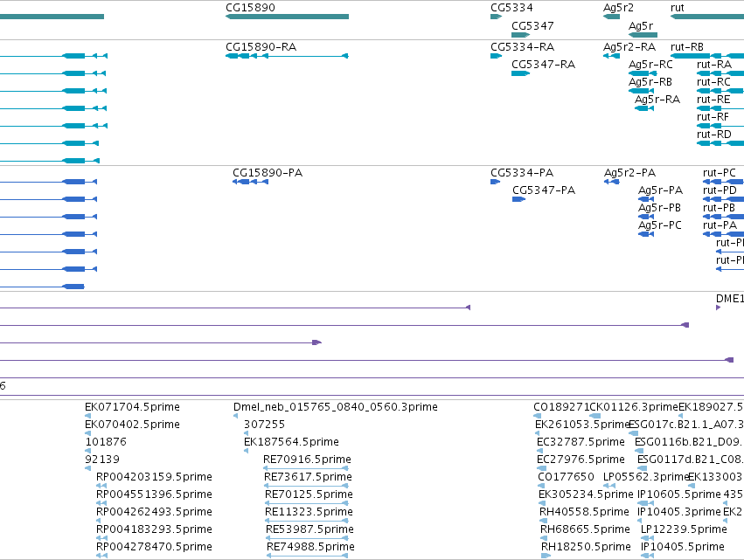Viewport: 744px width, 560px height.
Task: Select the RP004278470.5prime EST label
Action: 154,547
